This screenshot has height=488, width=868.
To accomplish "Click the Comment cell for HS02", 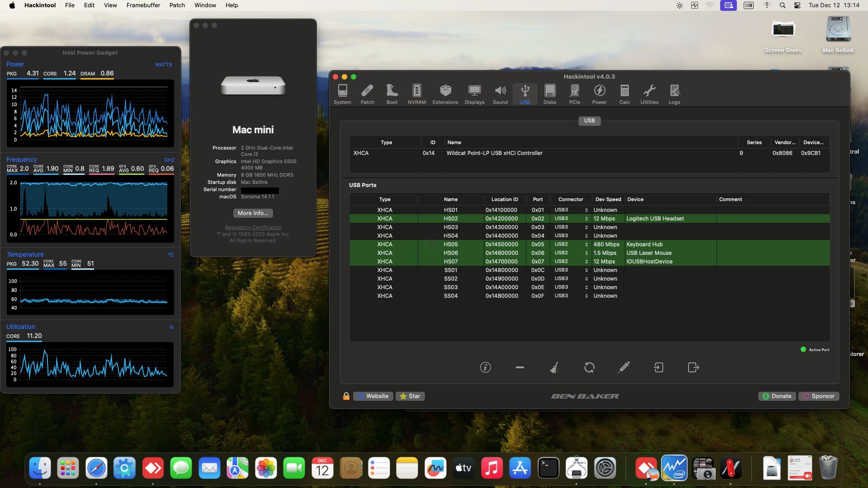I will [x=773, y=219].
